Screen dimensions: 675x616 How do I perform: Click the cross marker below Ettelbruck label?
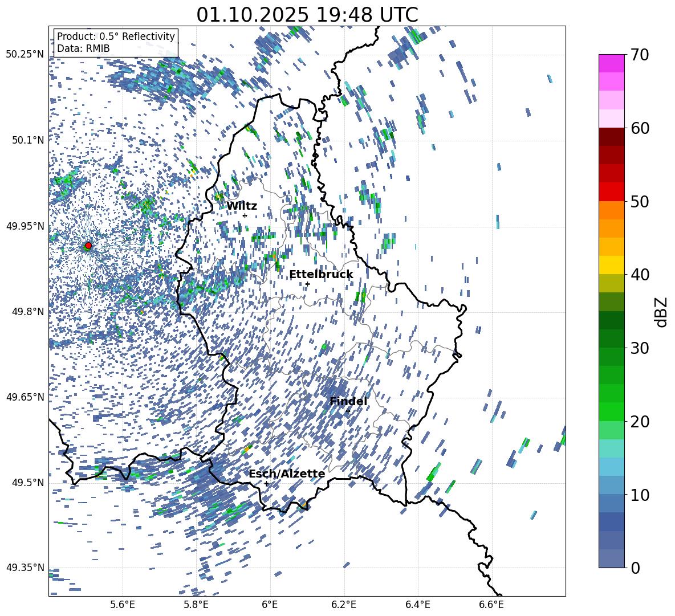307,284
